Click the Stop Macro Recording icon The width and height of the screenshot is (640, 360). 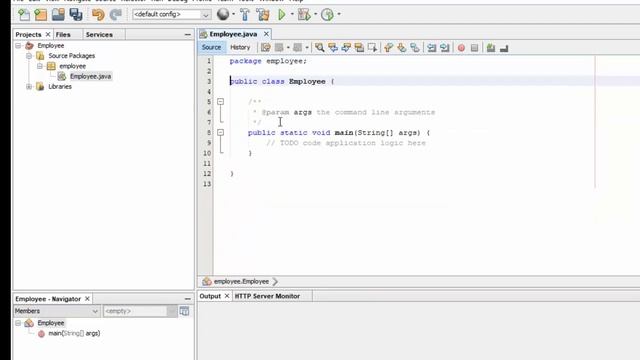474,48
